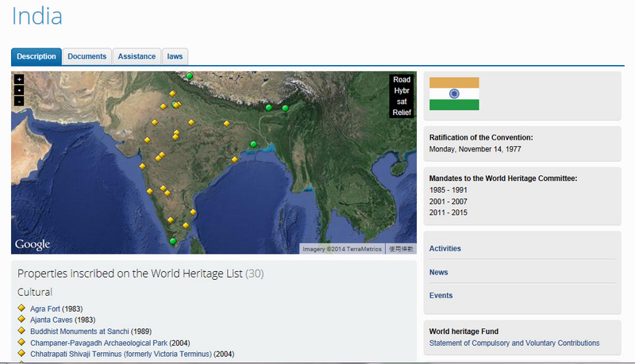Open Buddhist Monuments at Sanchi link
The image size is (635, 364).
coord(80,331)
